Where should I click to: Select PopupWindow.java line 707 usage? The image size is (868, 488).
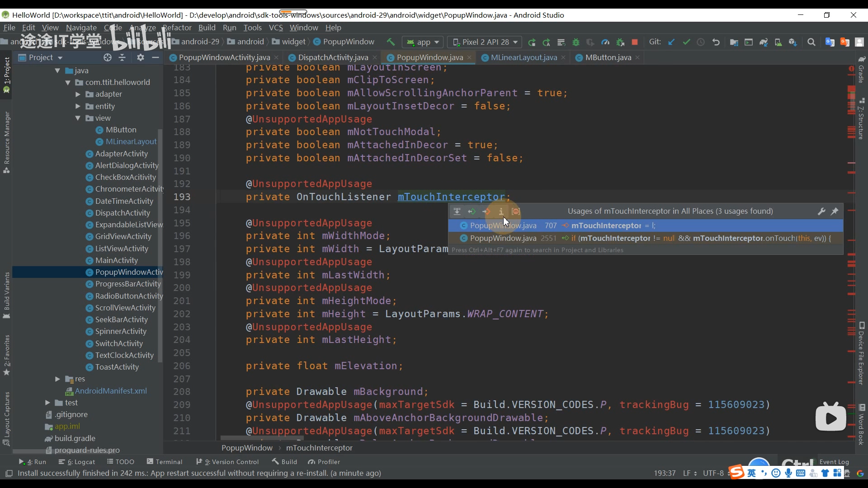645,225
